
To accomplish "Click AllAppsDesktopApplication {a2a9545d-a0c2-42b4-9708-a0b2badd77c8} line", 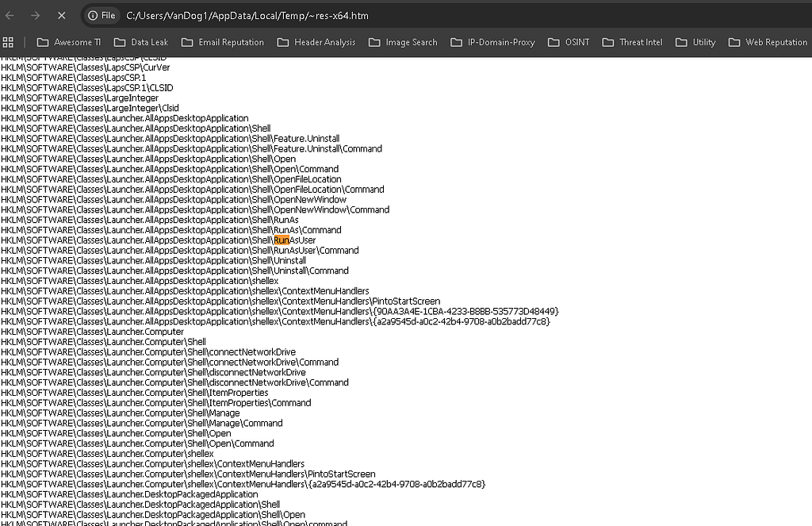I will (x=275, y=322).
